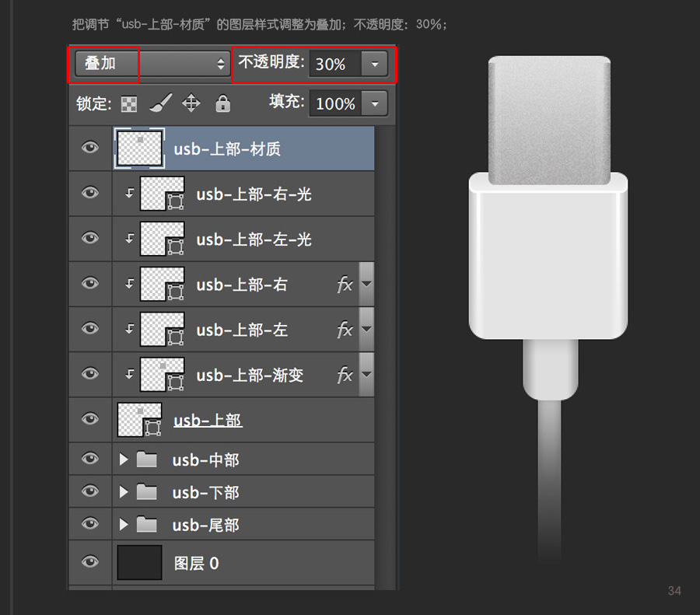Toggle visibility of usb-上部-左 layer
The image size is (700, 615).
point(90,328)
